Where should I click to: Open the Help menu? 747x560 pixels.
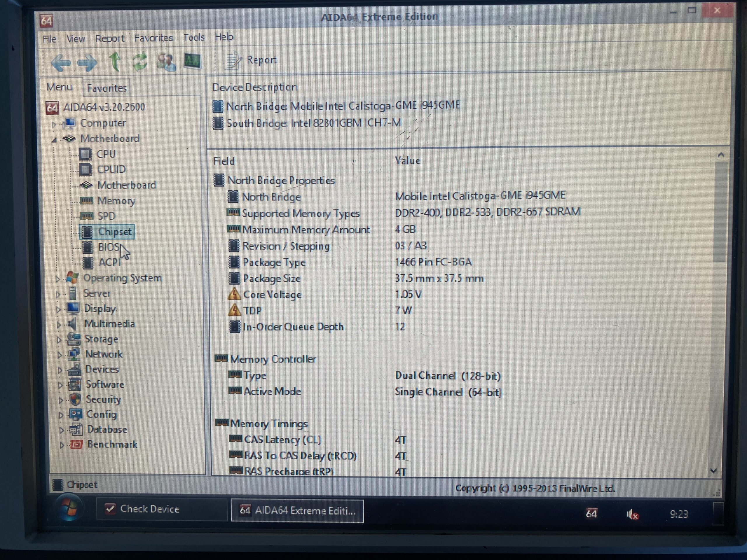(224, 37)
